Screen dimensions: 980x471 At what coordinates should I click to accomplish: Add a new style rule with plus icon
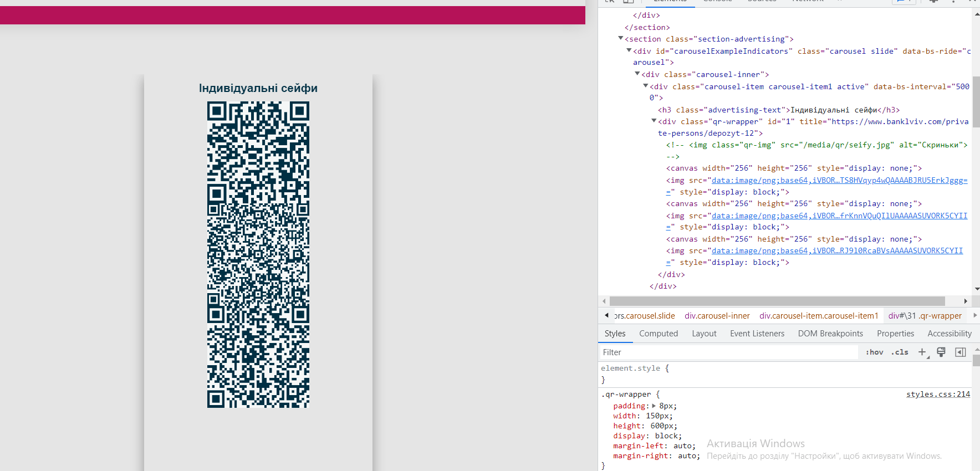(922, 352)
